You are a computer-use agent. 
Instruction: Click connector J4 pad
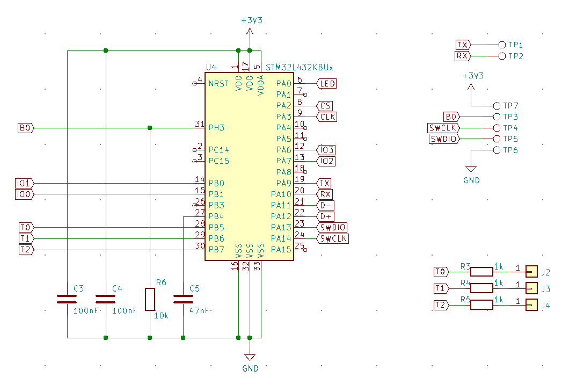click(x=531, y=305)
